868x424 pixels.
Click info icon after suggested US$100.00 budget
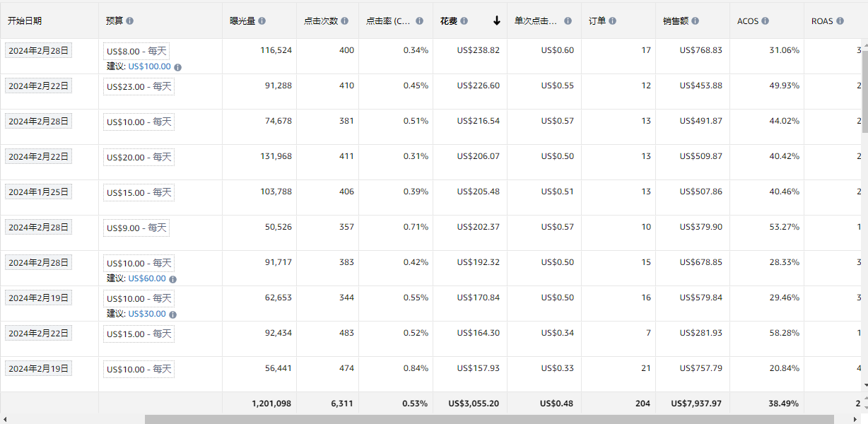point(178,67)
